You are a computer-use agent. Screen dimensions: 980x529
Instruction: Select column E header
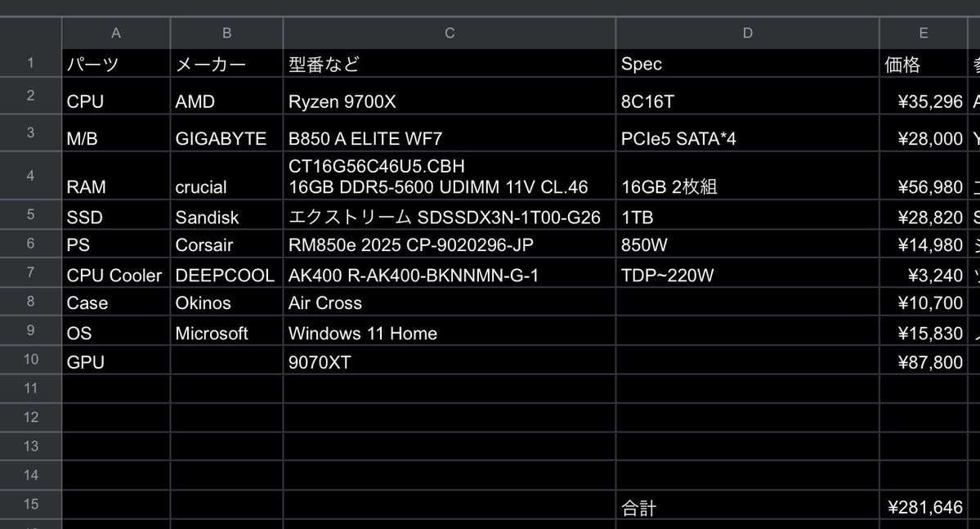coord(923,34)
